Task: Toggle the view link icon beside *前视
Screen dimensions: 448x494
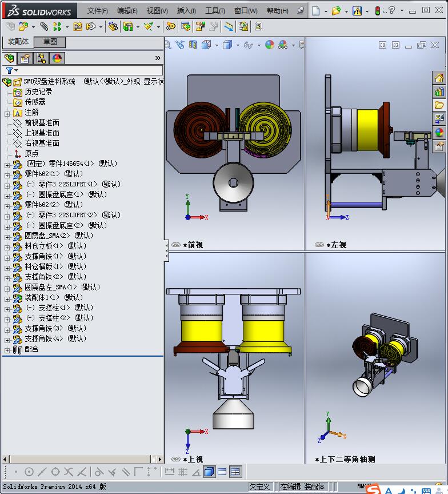Action: coord(176,245)
